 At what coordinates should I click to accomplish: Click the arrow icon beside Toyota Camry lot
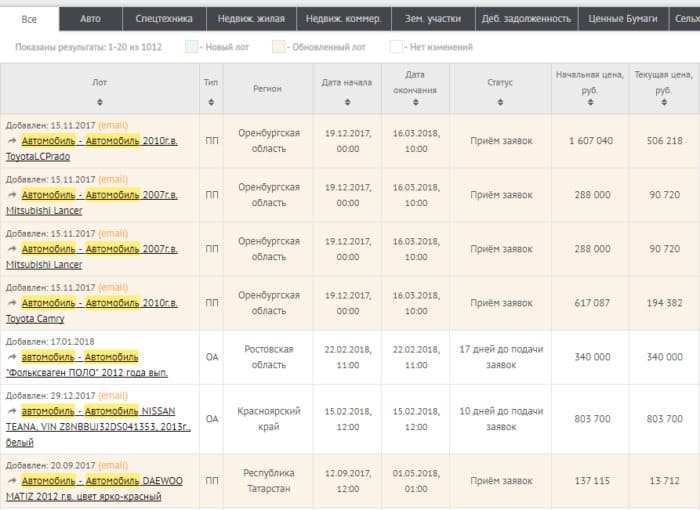(12, 303)
